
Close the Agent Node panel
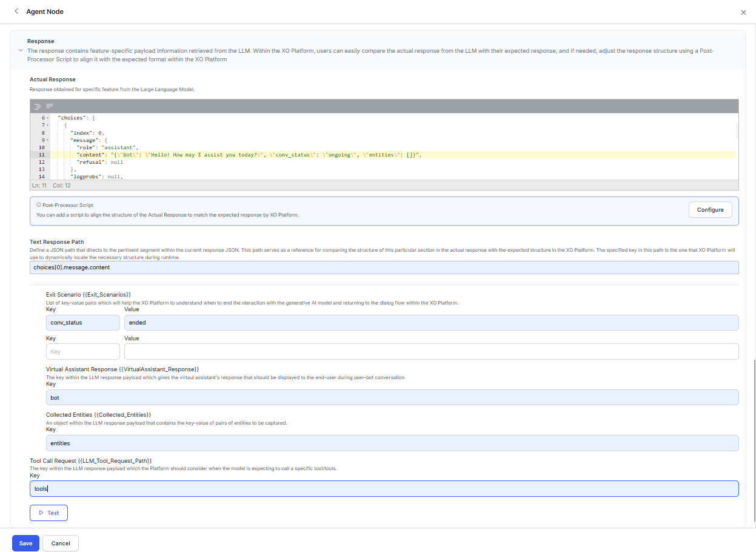coord(743,12)
